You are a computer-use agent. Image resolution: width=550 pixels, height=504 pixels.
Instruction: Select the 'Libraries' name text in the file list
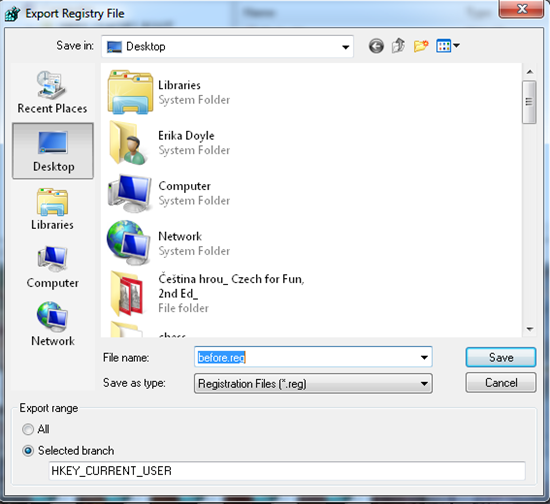[179, 85]
